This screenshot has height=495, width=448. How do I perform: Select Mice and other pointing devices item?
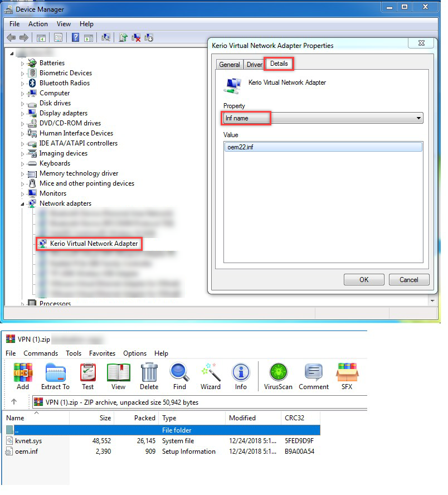[87, 183]
